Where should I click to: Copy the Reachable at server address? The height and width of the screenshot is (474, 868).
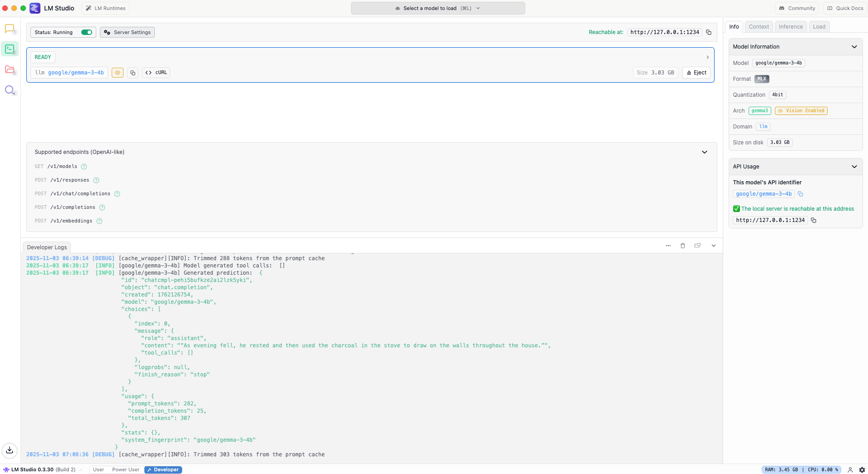[x=709, y=32]
